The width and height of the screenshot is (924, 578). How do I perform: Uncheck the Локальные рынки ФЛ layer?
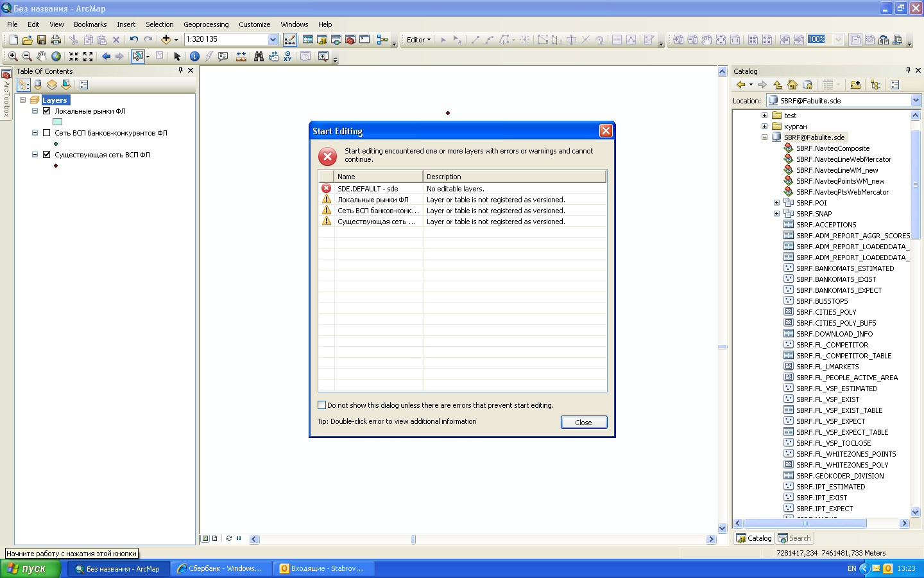click(46, 111)
